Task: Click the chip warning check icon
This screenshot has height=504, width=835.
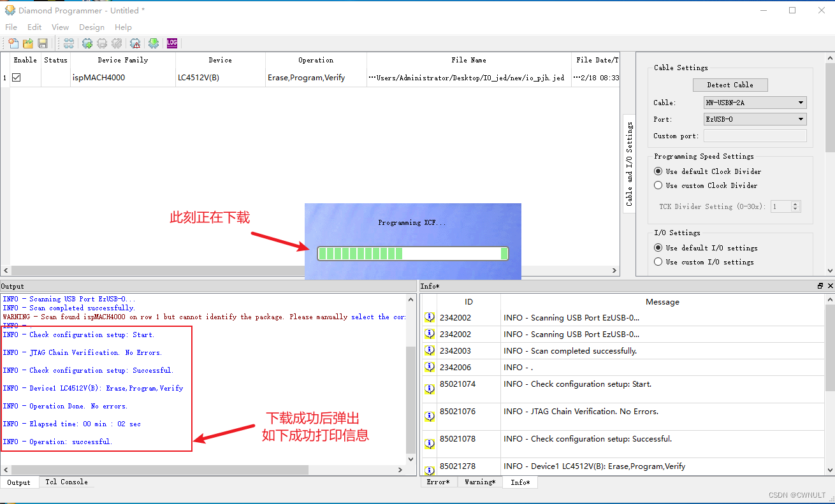Action: pos(135,43)
